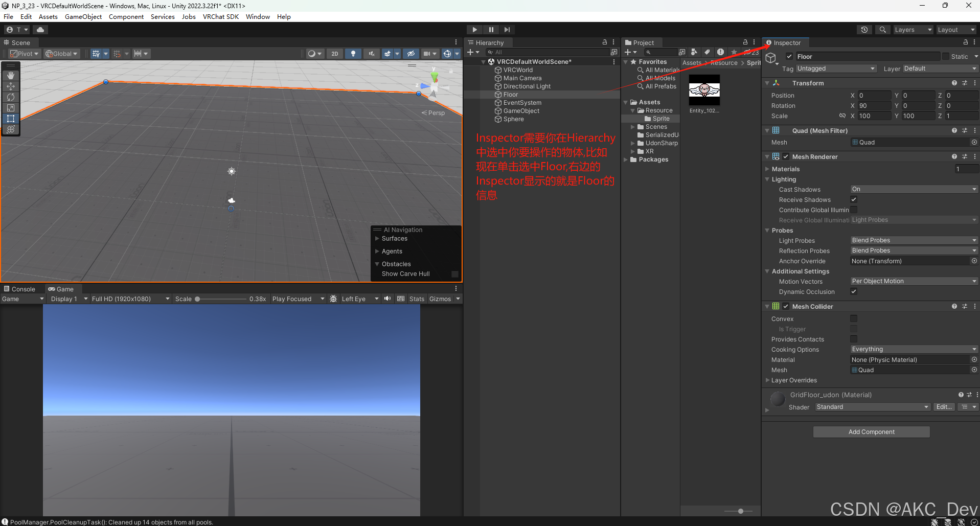Select the Transform (combined) tool
The image size is (980, 526).
pyautogui.click(x=11, y=129)
